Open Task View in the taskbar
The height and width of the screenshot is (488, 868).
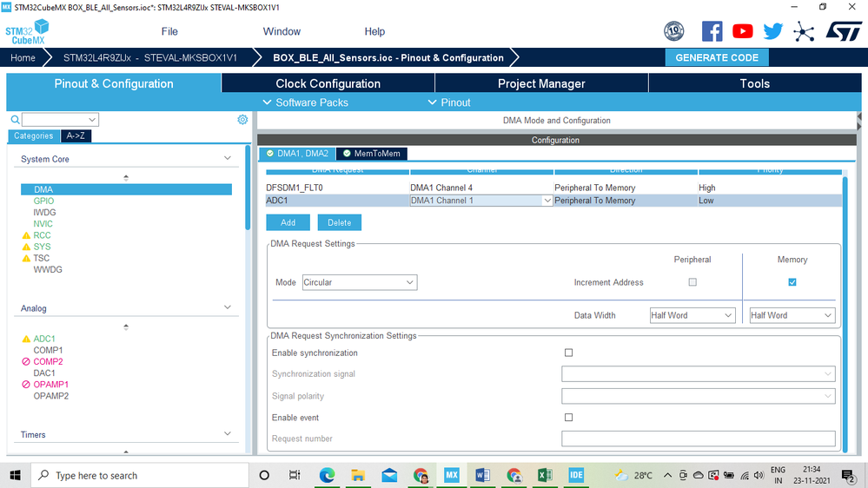pos(295,475)
